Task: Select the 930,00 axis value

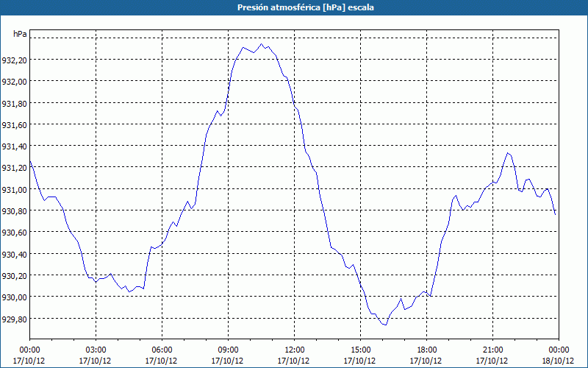Action: click(x=14, y=297)
